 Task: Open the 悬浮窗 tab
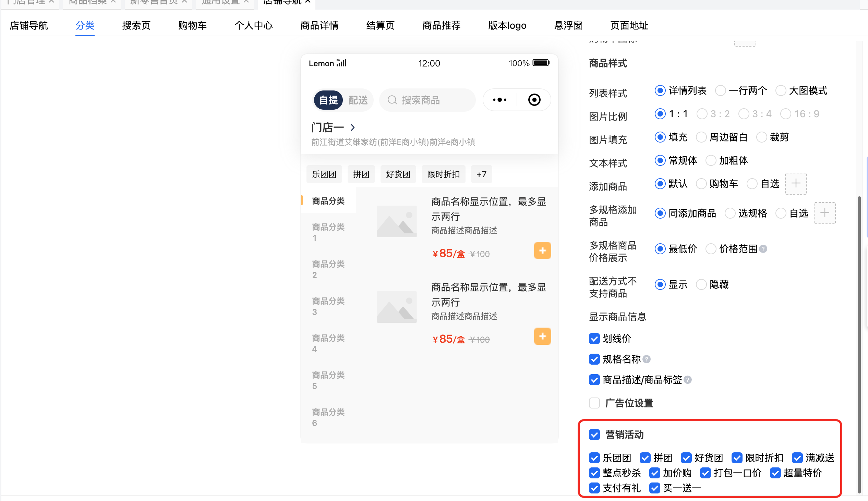point(568,25)
